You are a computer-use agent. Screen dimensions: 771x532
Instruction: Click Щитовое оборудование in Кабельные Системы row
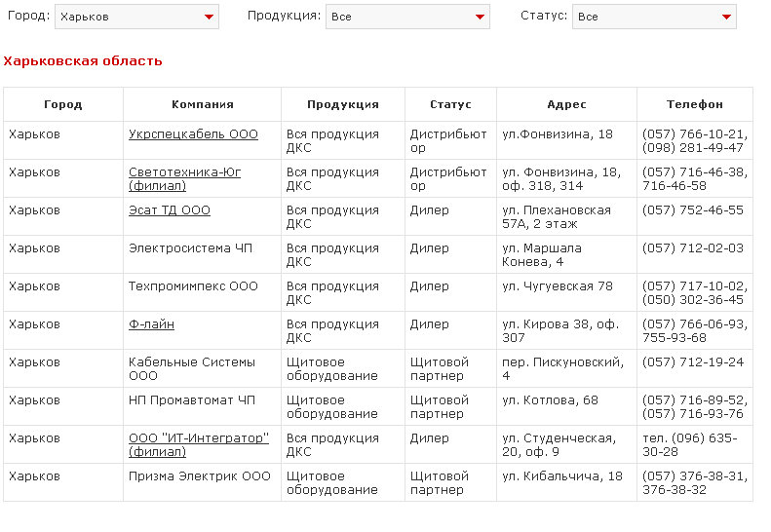pyautogui.click(x=332, y=368)
